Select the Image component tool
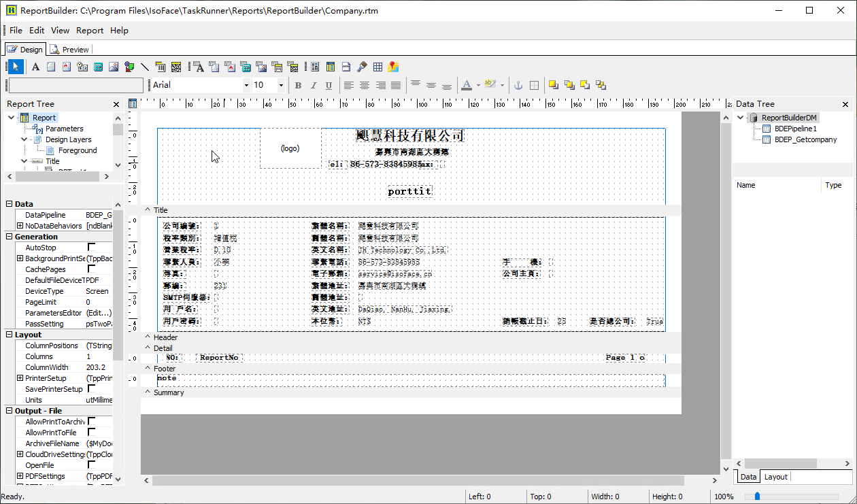The image size is (857, 504). tap(114, 67)
